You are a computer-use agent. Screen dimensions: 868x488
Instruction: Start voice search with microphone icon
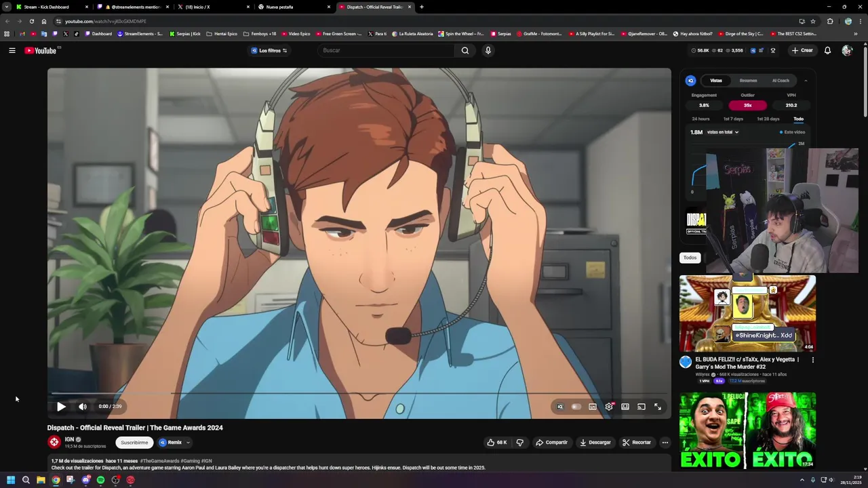(488, 50)
